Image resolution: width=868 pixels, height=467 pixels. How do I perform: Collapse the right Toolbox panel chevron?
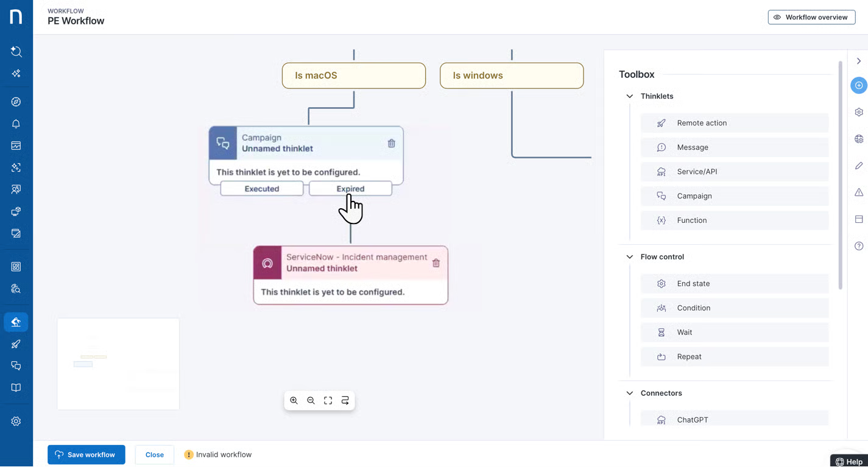click(859, 61)
